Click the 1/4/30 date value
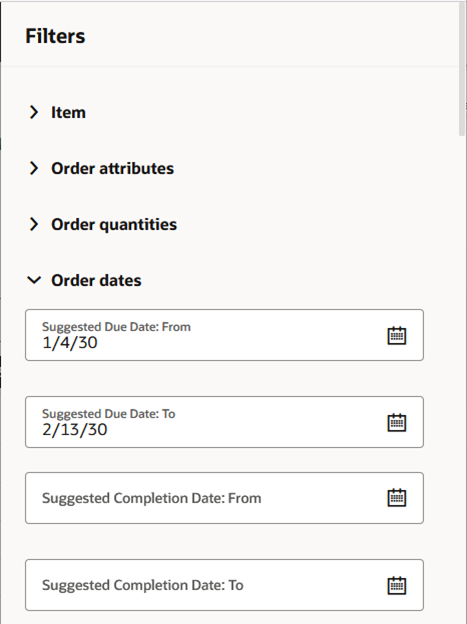 click(x=70, y=343)
